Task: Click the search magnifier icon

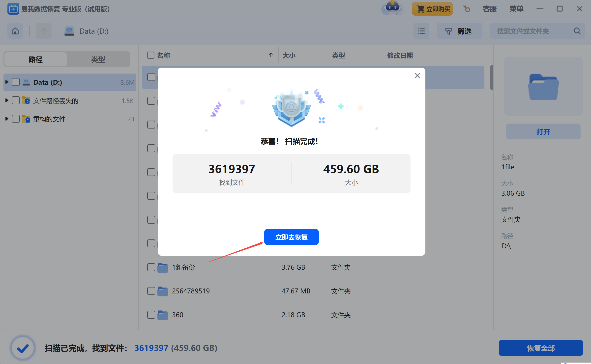Action: click(577, 31)
